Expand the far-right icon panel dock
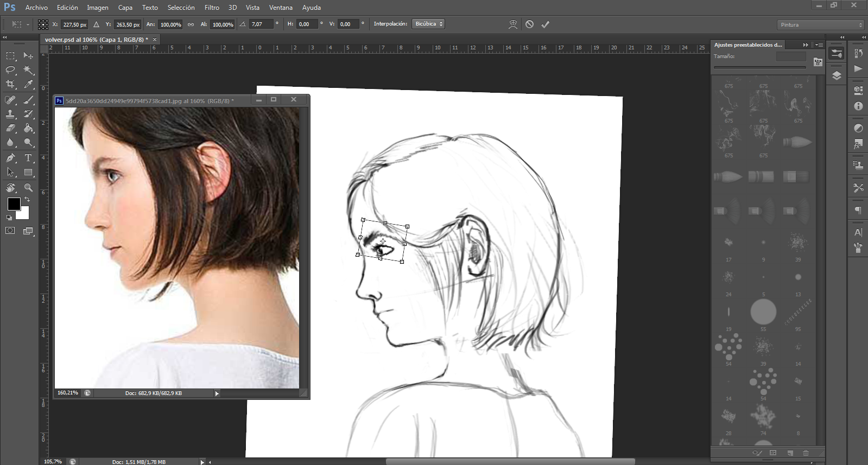Viewport: 868px width, 465px height. click(864, 37)
